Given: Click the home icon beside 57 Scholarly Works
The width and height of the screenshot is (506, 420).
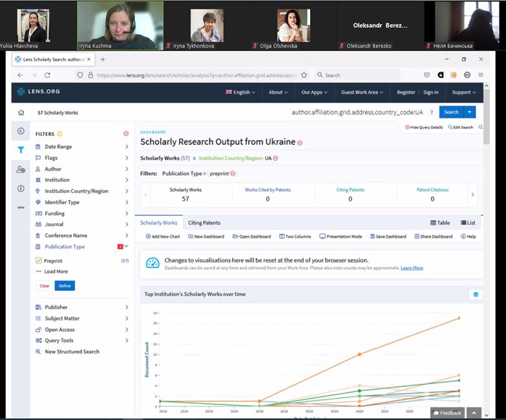Looking at the screenshot, I should [21, 112].
